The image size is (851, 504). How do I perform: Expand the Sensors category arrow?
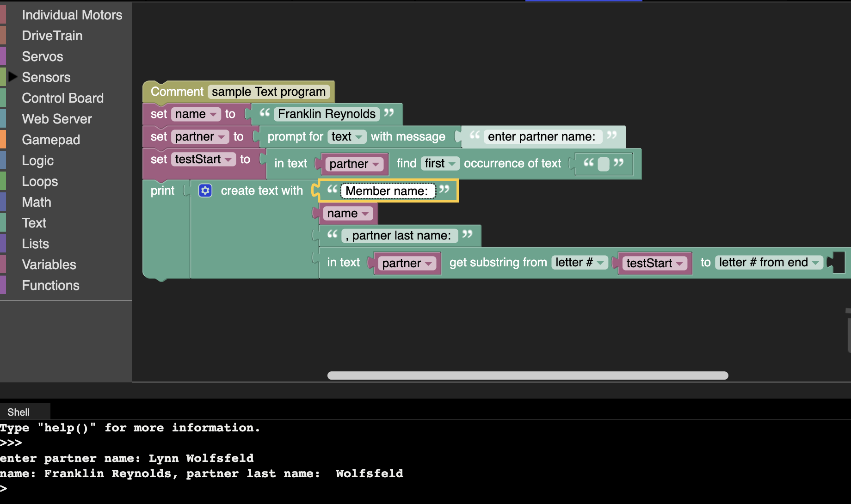click(13, 77)
